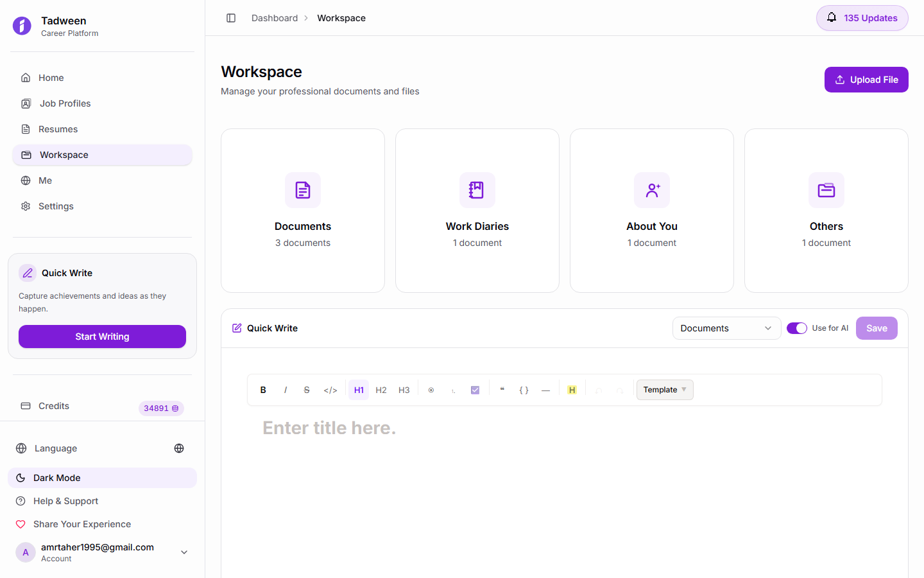The width and height of the screenshot is (924, 578).
Task: Open the Documents category dropdown
Action: (726, 328)
